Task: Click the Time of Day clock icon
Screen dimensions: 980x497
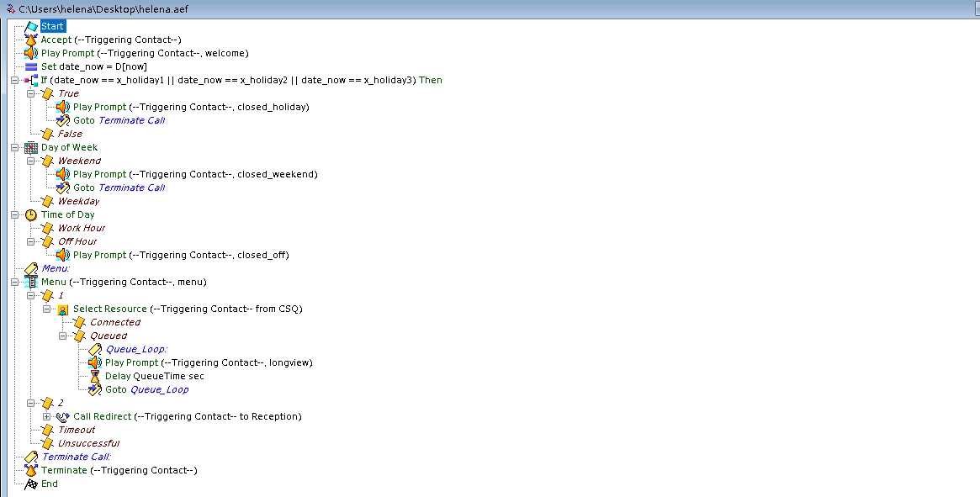Action: [x=31, y=214]
